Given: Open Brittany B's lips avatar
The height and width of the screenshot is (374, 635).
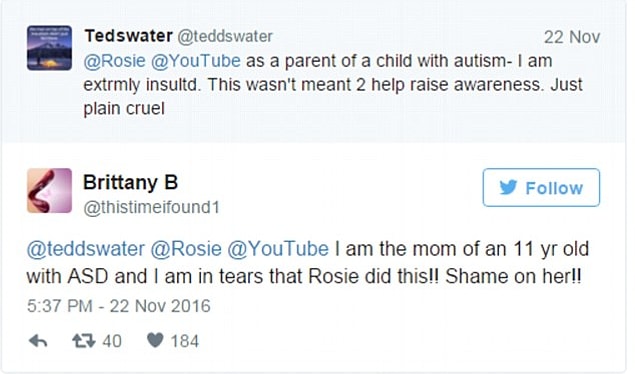Looking at the screenshot, I should click(x=49, y=190).
